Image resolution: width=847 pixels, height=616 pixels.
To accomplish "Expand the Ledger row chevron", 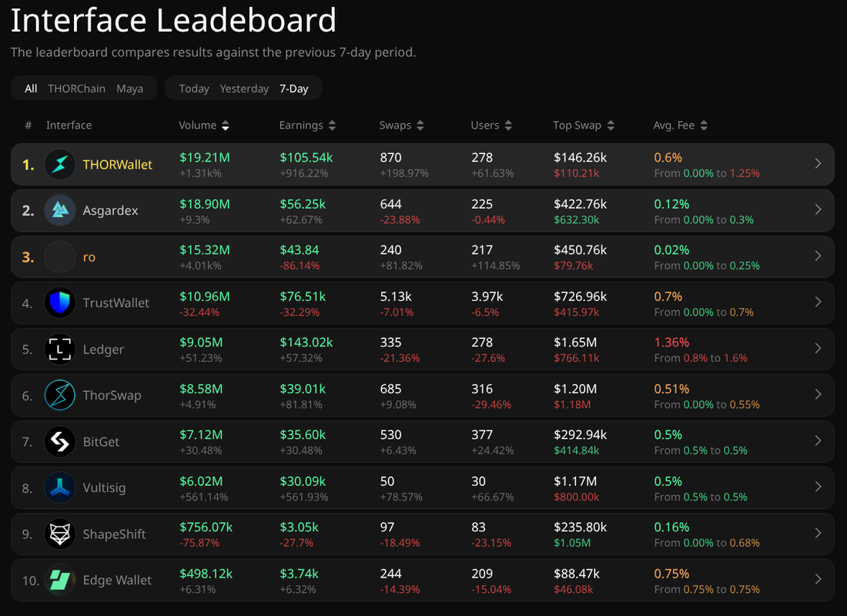I will point(818,349).
